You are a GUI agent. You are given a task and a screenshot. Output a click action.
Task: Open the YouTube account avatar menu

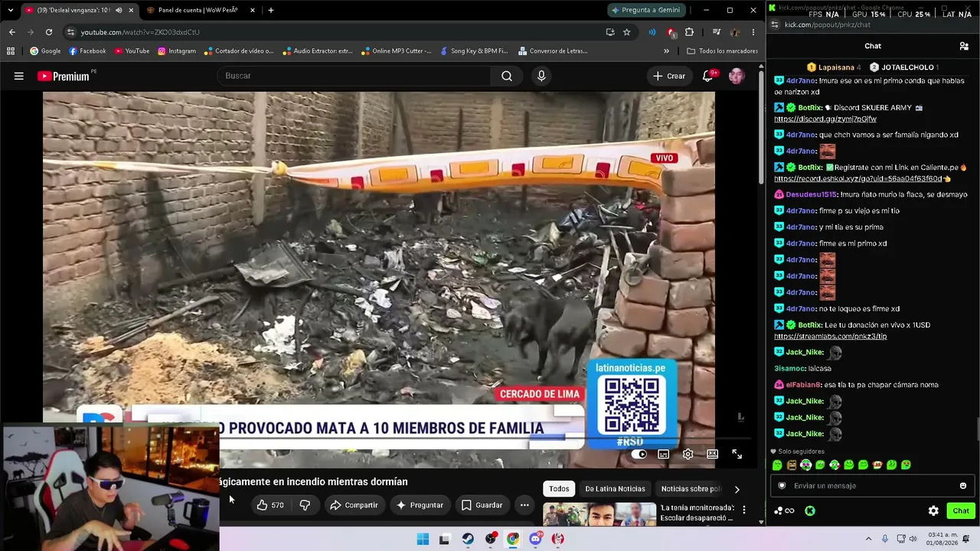737,76
